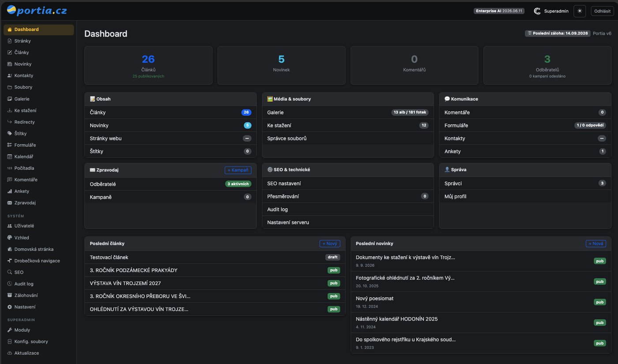The image size is (618, 364).
Task: Click the Soubory folder icon in sidebar
Action: (10, 87)
